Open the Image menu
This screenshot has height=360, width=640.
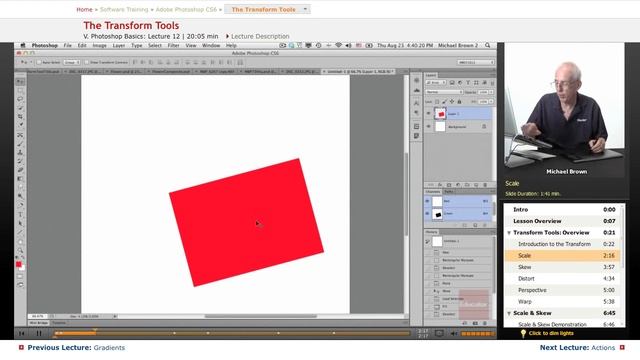tap(99, 45)
